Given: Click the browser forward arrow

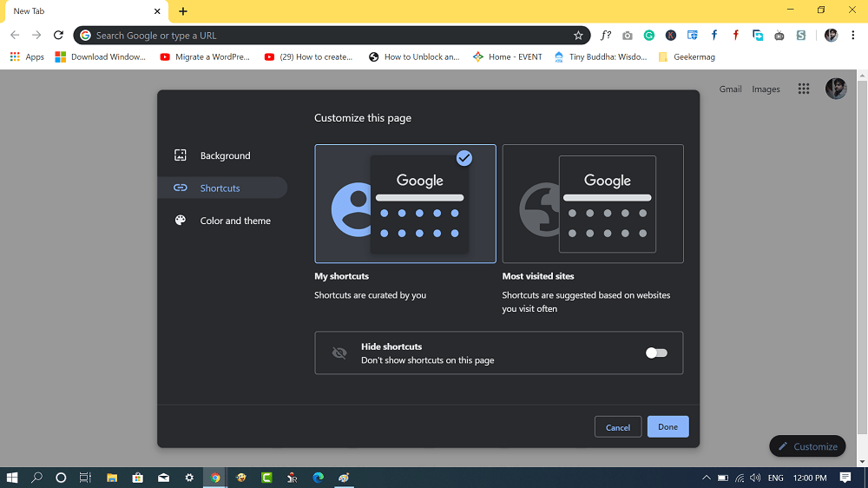Looking at the screenshot, I should point(36,36).
